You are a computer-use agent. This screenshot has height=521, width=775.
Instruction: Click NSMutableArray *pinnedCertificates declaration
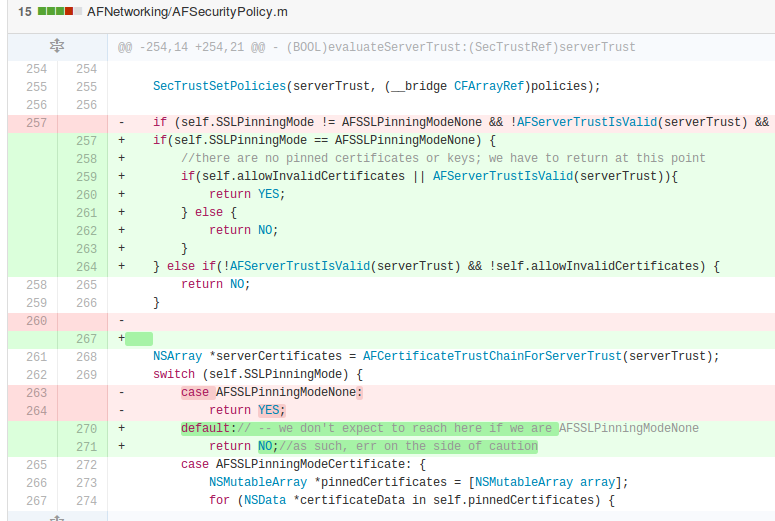click(419, 482)
